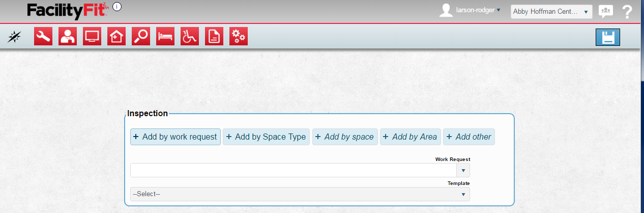Viewport: 644px width, 213px height.
Task: Click the info icon beside FacilityFit logo
Action: pyautogui.click(x=118, y=7)
